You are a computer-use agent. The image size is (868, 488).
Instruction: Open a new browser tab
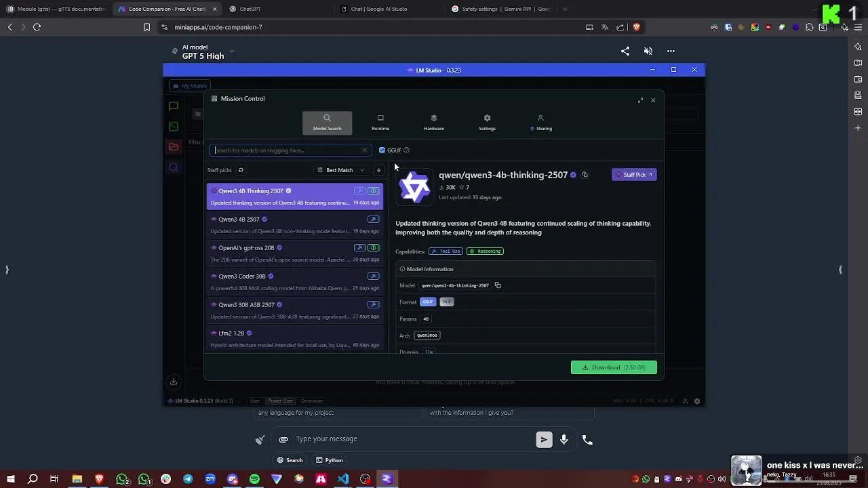[564, 9]
